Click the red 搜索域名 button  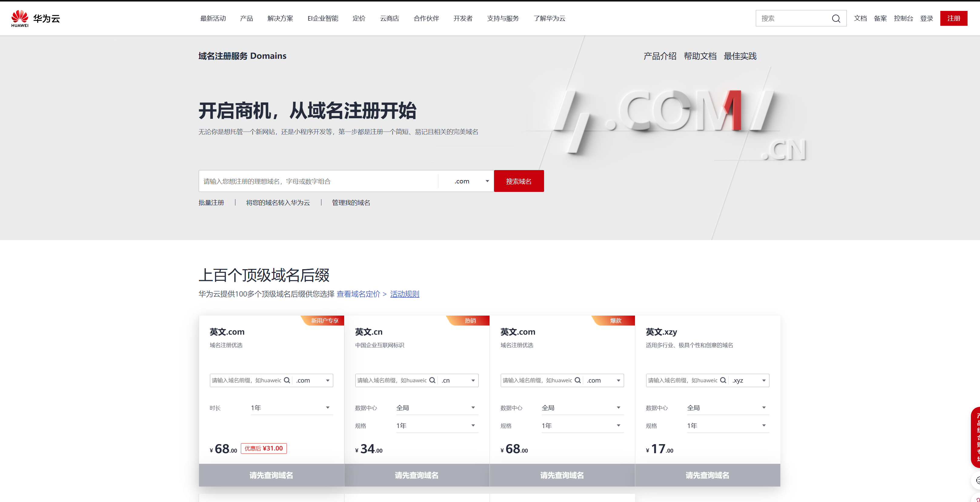(519, 181)
